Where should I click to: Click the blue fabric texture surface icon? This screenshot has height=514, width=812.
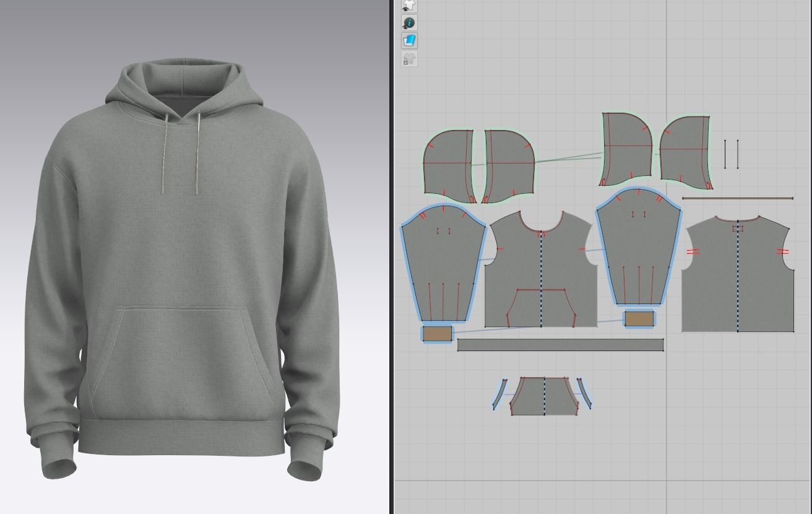pos(409,41)
